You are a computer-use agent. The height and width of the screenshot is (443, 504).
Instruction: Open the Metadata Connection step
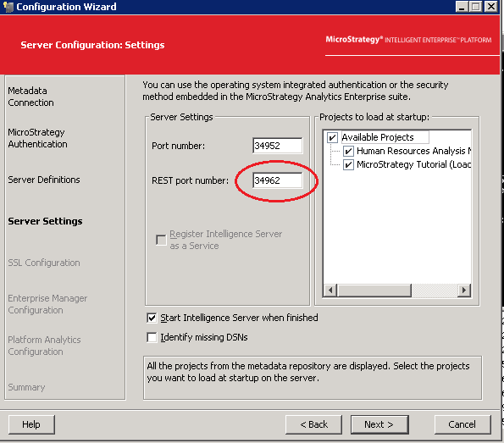pyautogui.click(x=30, y=97)
